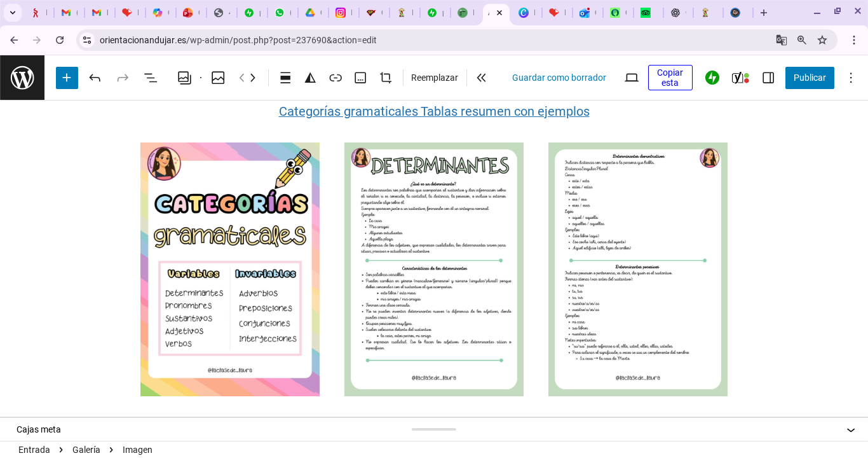Toggle the settings sidebar panel

768,78
